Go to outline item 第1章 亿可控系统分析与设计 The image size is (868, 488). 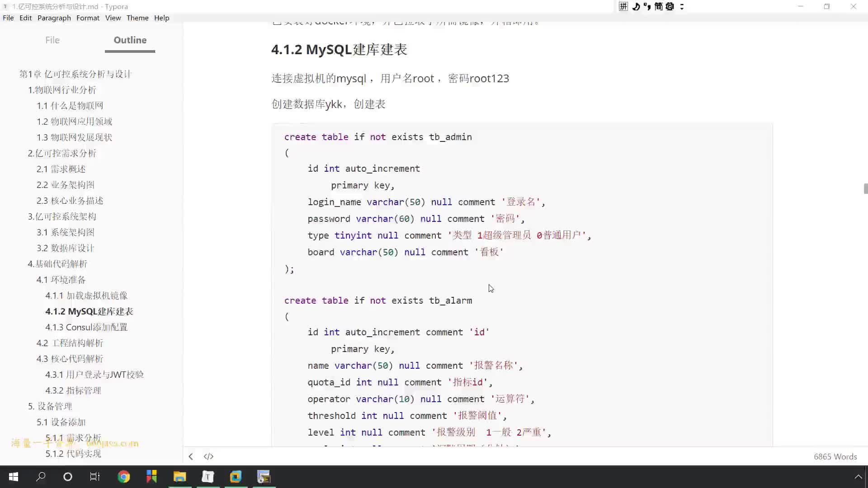coord(75,74)
